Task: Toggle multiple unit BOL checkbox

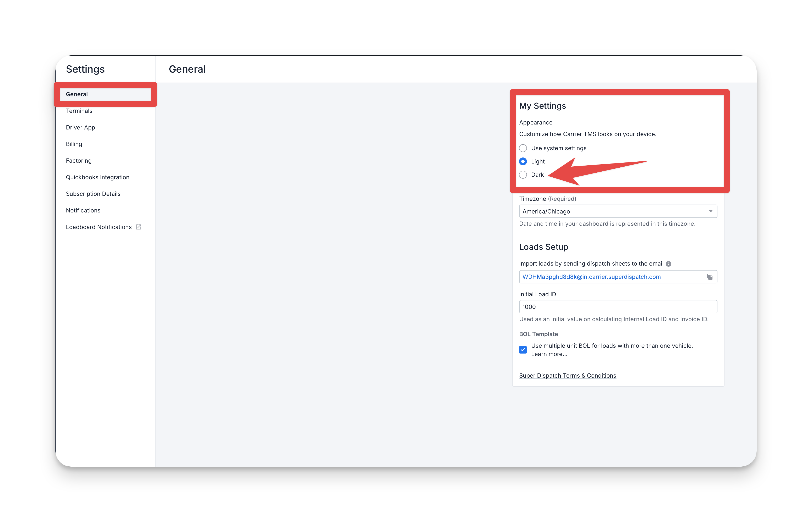Action: click(x=523, y=350)
